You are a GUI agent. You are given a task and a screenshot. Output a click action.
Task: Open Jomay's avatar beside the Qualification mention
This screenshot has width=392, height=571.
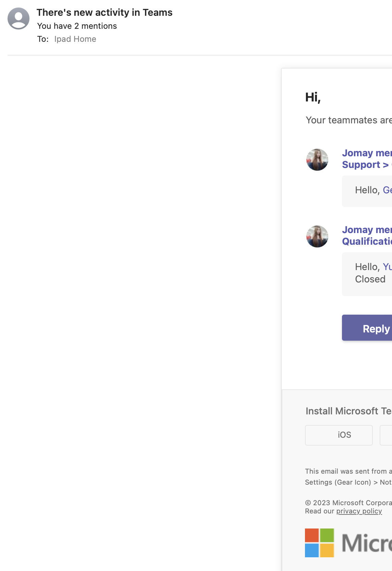point(317,236)
